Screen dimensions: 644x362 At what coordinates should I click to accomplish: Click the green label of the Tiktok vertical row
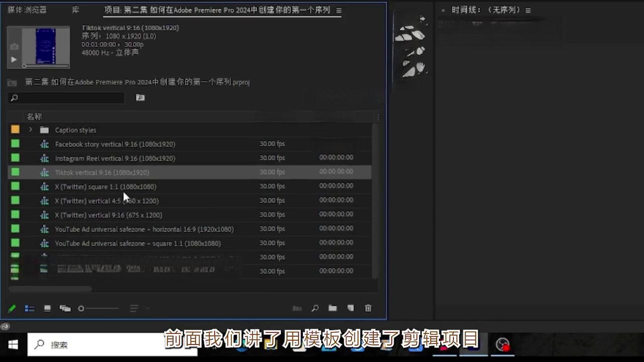(15, 172)
